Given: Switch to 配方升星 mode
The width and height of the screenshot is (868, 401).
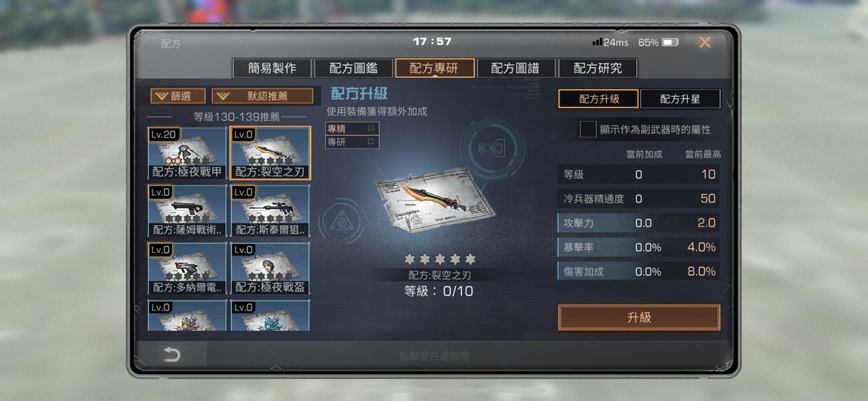Looking at the screenshot, I should point(680,99).
